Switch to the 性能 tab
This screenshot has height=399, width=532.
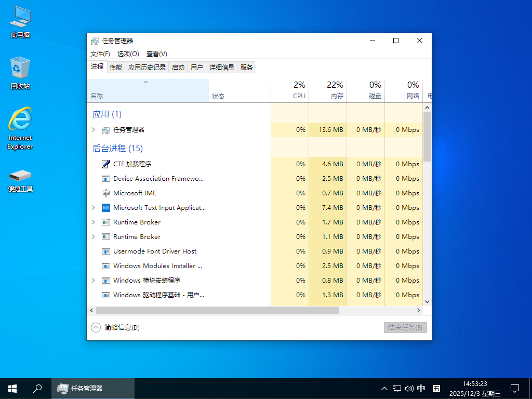point(116,67)
